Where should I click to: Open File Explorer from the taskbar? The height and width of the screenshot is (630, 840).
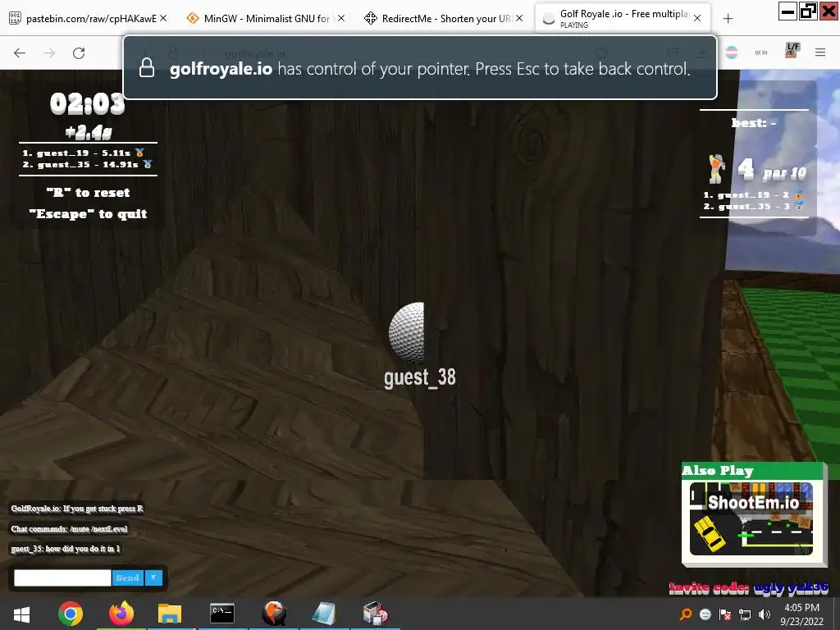point(170,614)
